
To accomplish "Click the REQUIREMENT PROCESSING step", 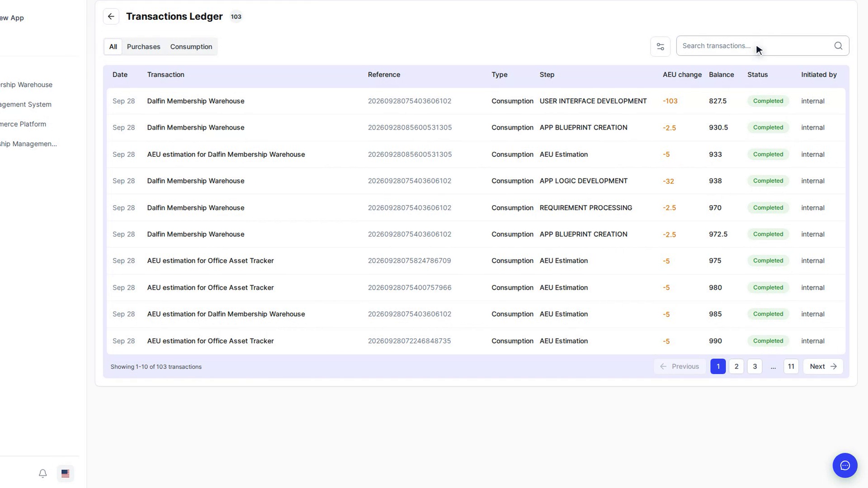I will pos(585,208).
